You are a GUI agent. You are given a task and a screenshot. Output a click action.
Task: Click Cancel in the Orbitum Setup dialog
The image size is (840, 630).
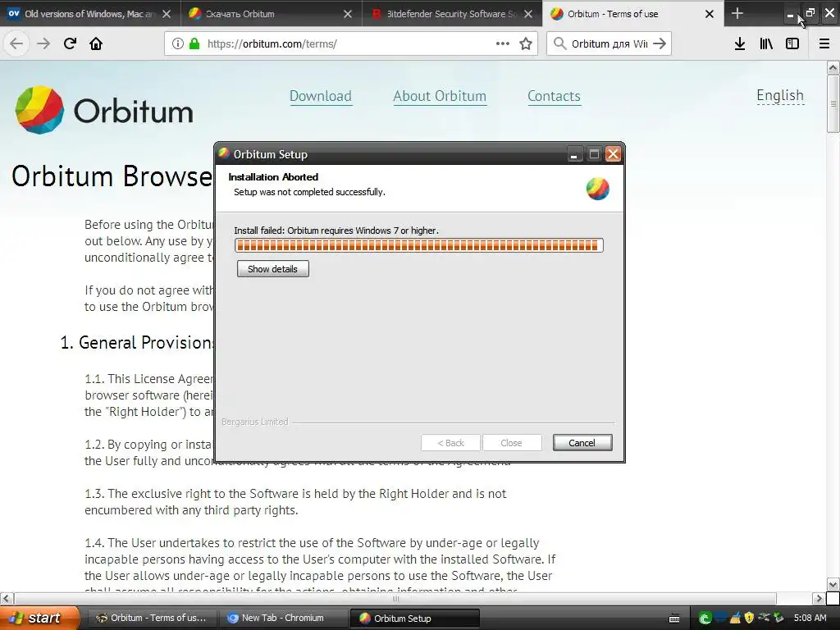tap(582, 443)
